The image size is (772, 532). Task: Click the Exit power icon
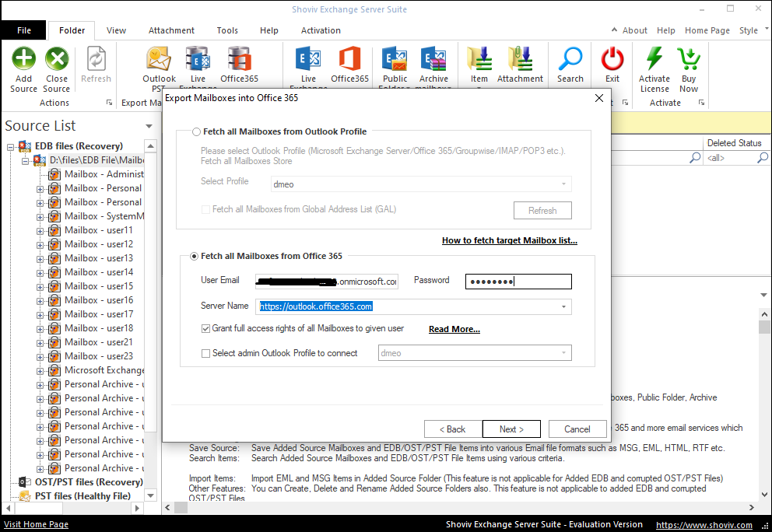tap(612, 59)
